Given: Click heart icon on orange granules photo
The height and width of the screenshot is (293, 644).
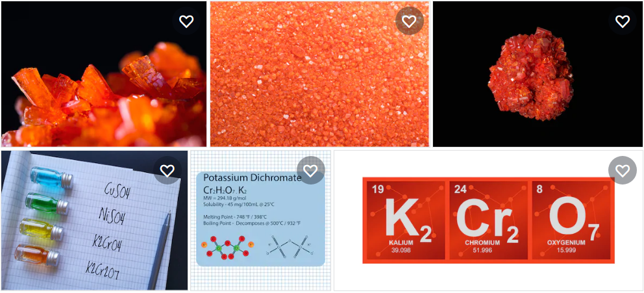Looking at the screenshot, I should [409, 21].
